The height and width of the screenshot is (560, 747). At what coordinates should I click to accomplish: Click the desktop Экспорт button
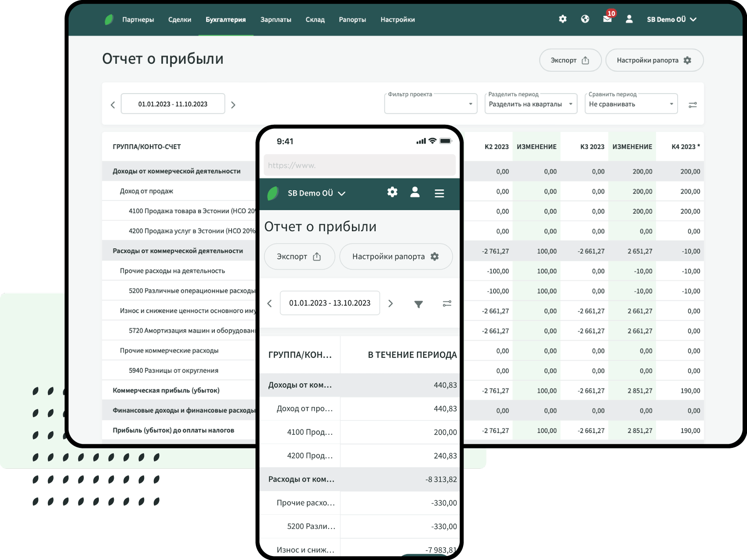coord(570,60)
